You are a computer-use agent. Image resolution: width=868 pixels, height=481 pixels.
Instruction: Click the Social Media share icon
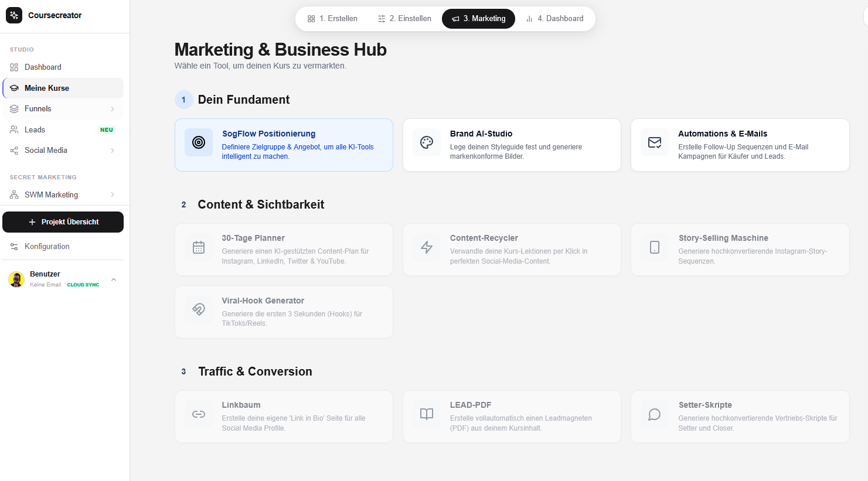click(14, 151)
